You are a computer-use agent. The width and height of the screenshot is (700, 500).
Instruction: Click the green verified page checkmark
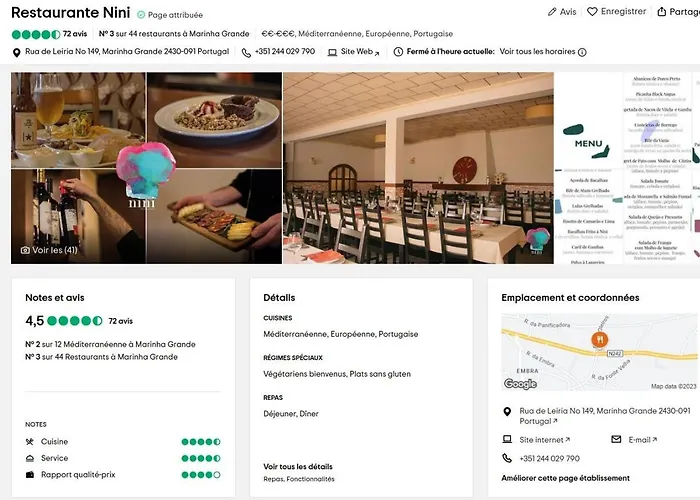tap(141, 15)
